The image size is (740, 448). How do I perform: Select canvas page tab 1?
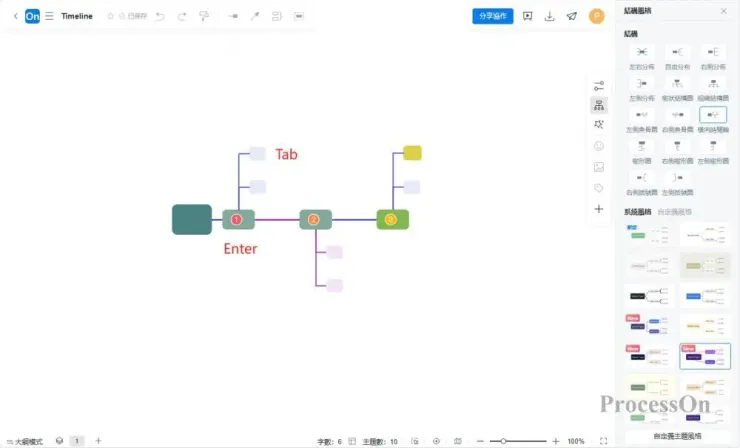click(x=76, y=441)
